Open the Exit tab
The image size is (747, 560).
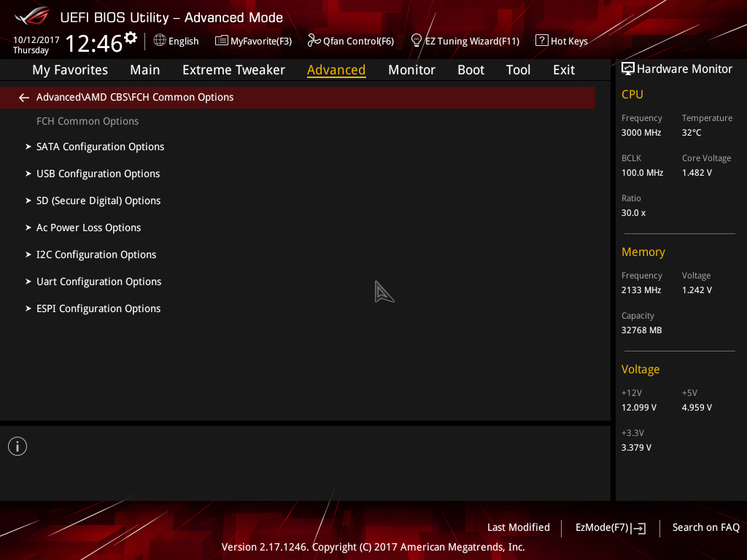point(564,70)
